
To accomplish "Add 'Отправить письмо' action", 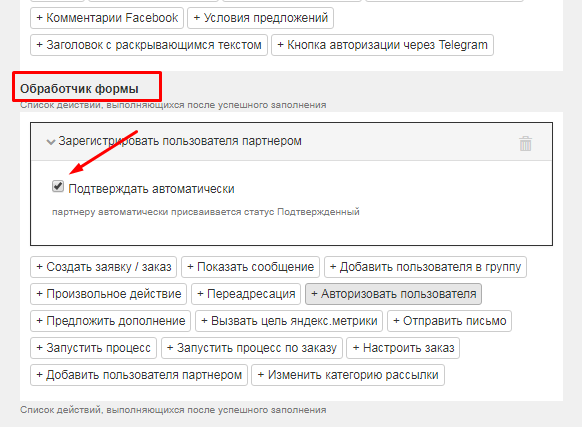I will (449, 321).
